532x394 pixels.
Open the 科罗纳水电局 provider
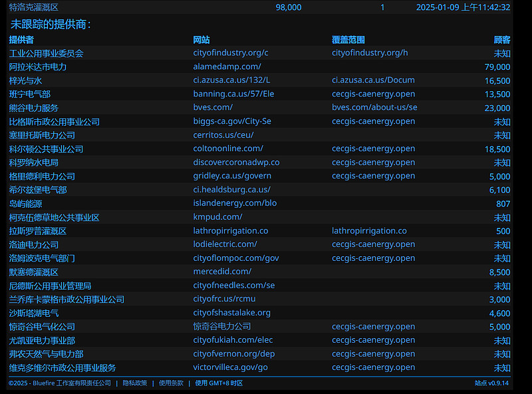pos(34,162)
